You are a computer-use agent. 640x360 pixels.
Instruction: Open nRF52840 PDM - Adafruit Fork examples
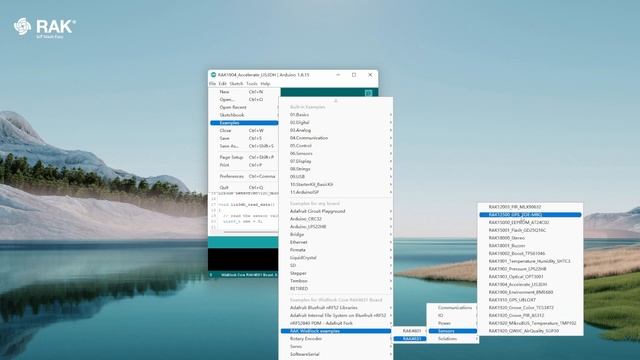click(x=336, y=323)
